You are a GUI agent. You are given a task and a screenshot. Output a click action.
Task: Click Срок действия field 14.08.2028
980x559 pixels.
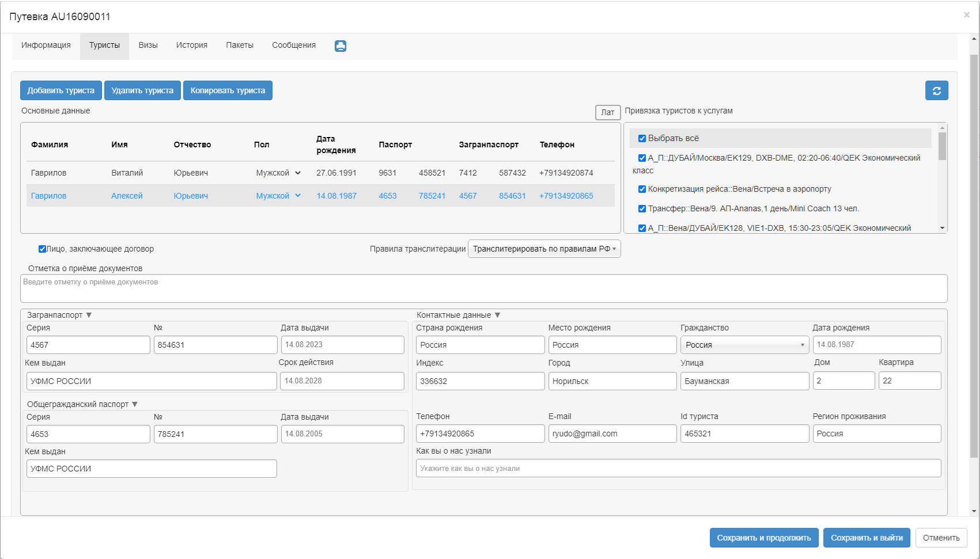tap(342, 381)
